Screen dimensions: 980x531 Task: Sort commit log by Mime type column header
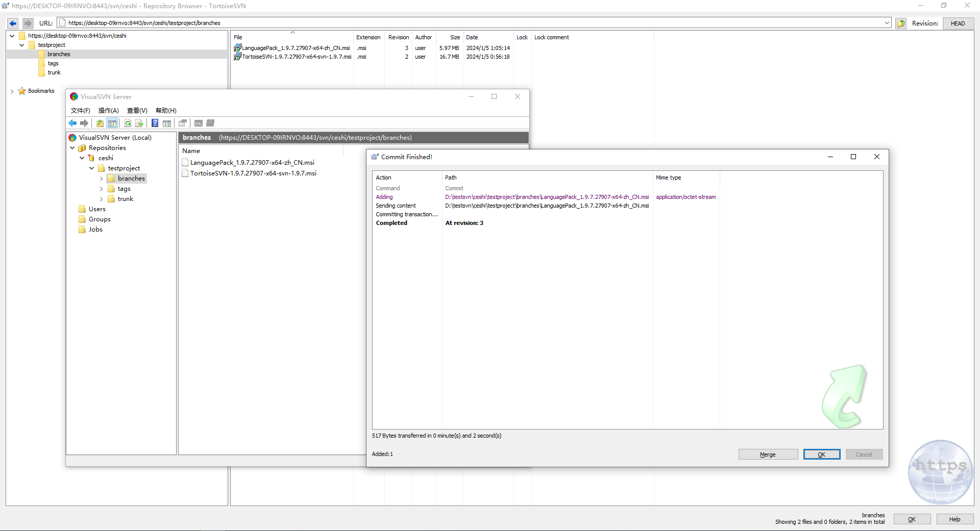click(x=686, y=178)
